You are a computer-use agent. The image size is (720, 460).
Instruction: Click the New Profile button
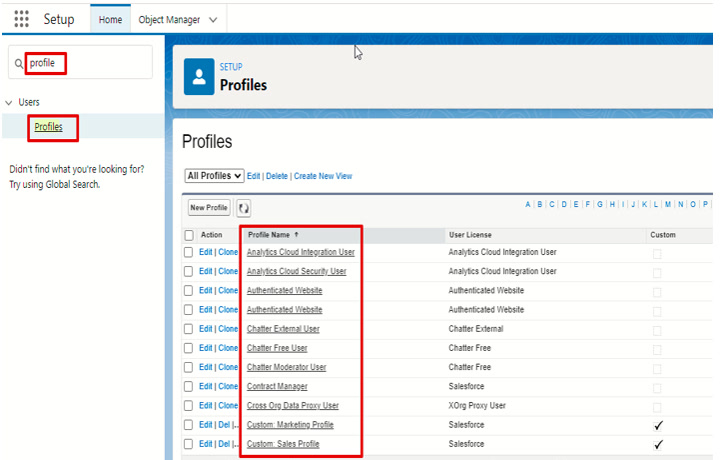[209, 208]
